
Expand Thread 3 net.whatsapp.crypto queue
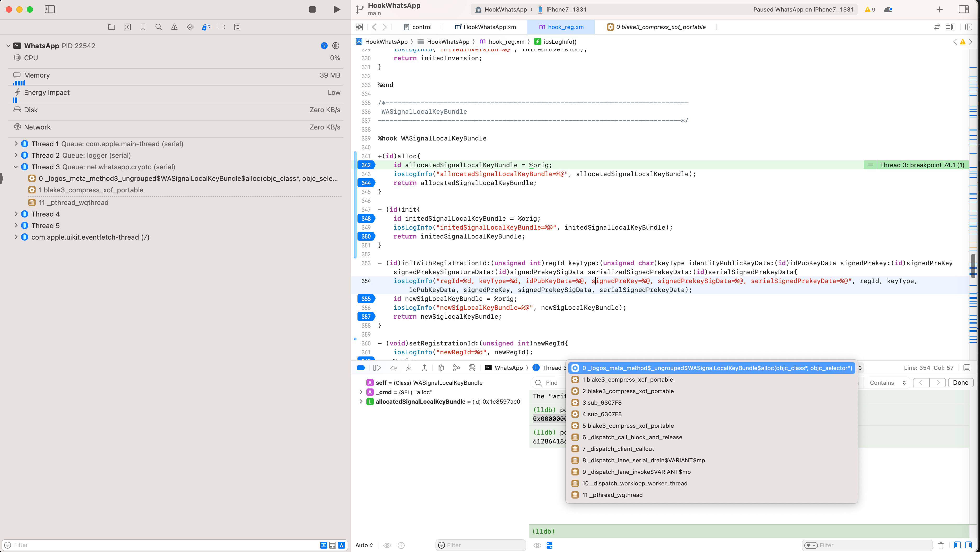[15, 166]
